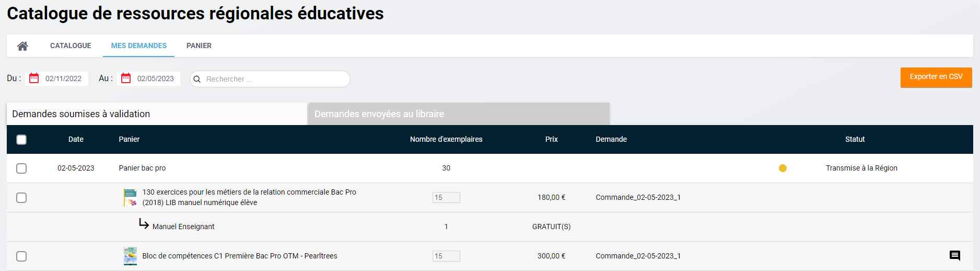Focus the Rechercher search field
This screenshot has width=980, height=271.
(x=274, y=80)
